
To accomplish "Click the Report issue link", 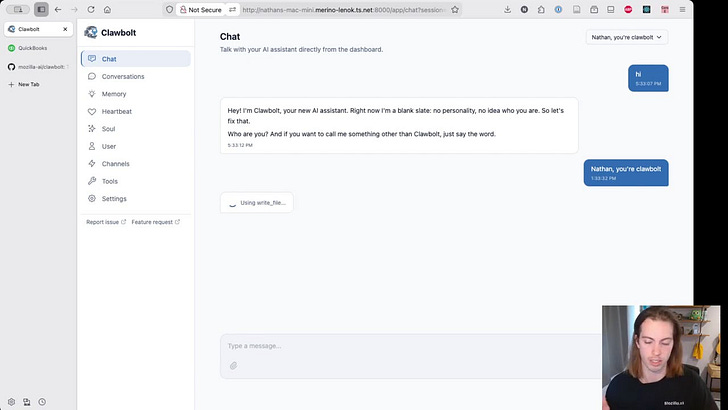I will coord(106,222).
